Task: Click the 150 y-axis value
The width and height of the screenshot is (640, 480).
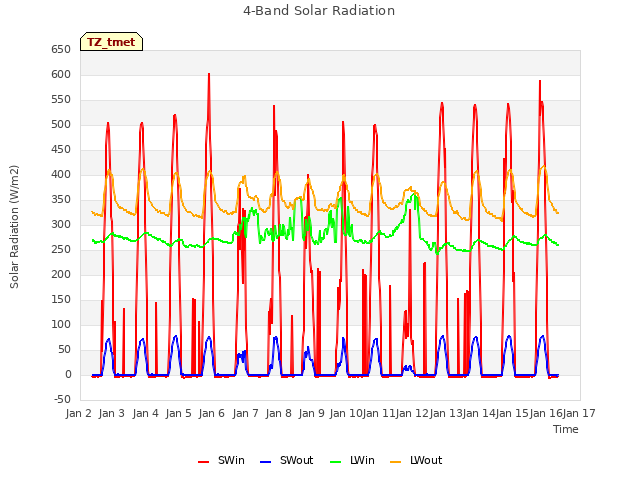Action: pyautogui.click(x=61, y=300)
